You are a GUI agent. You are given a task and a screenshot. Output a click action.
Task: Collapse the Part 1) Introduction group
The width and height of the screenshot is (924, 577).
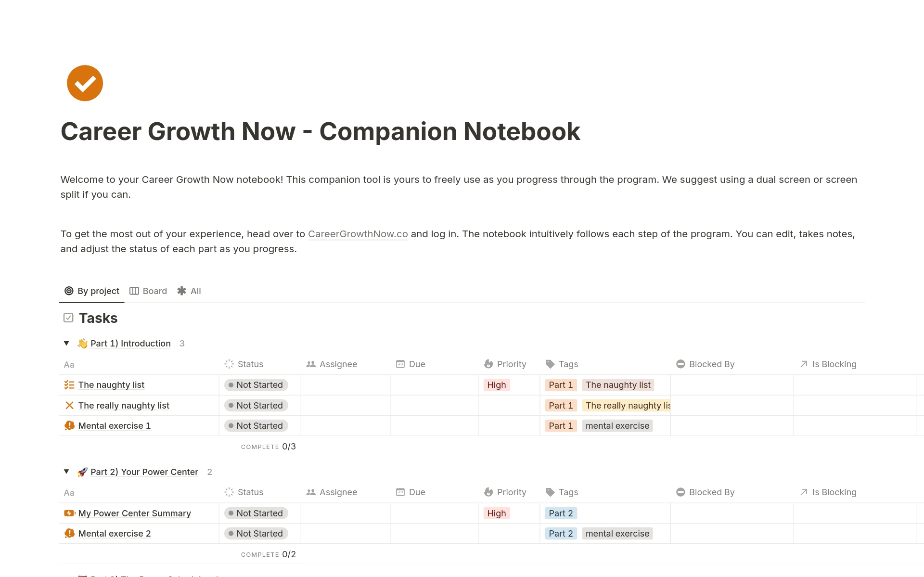66,343
